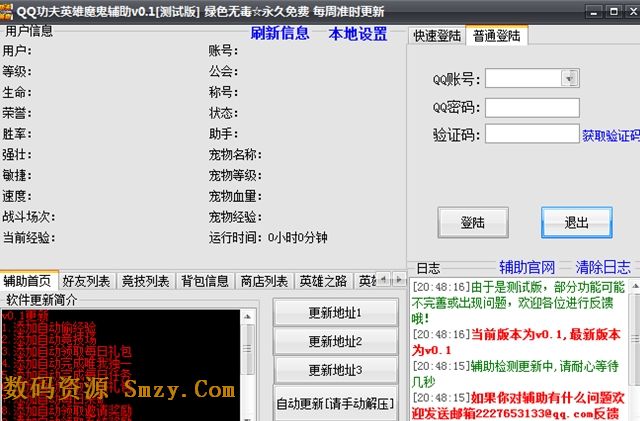This screenshot has width=640, height=421.
Task: Click 更新地址2 button
Action: coord(335,341)
